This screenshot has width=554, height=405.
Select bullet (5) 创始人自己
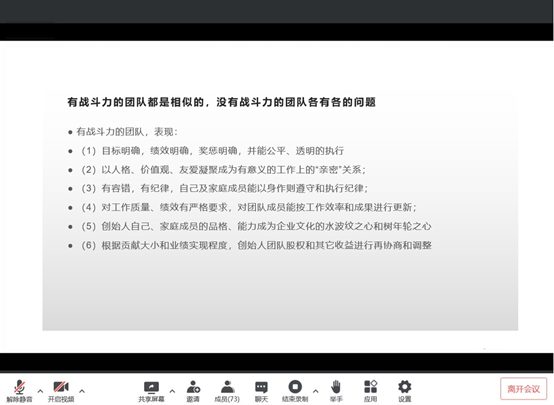pos(249,226)
